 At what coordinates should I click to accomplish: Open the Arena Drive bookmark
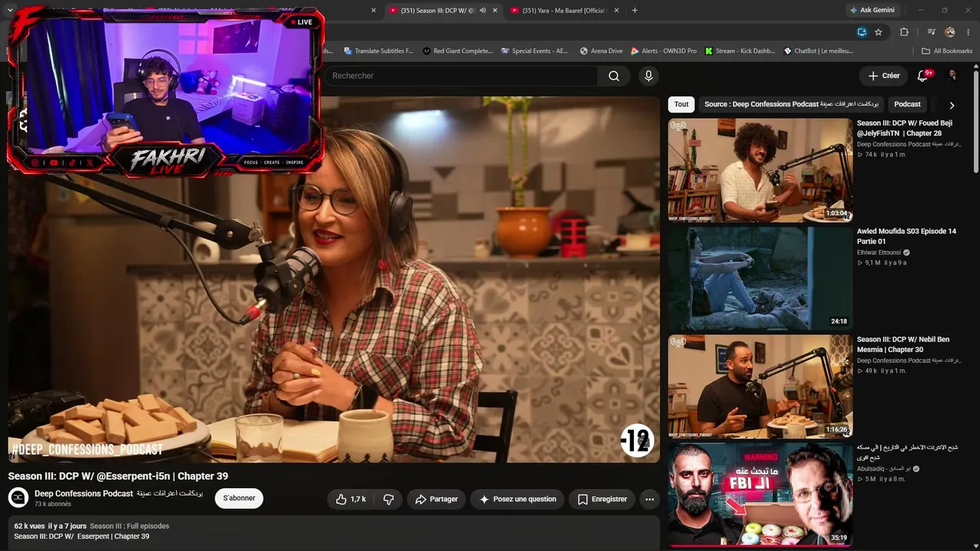[x=601, y=51]
